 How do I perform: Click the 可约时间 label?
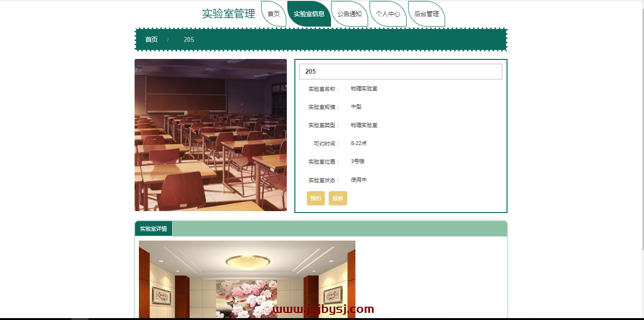tap(327, 144)
